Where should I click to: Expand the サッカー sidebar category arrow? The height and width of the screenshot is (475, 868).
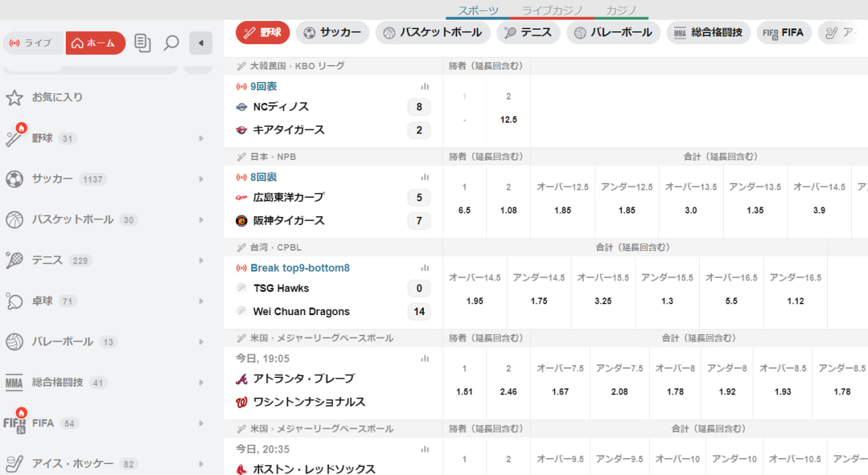(201, 179)
